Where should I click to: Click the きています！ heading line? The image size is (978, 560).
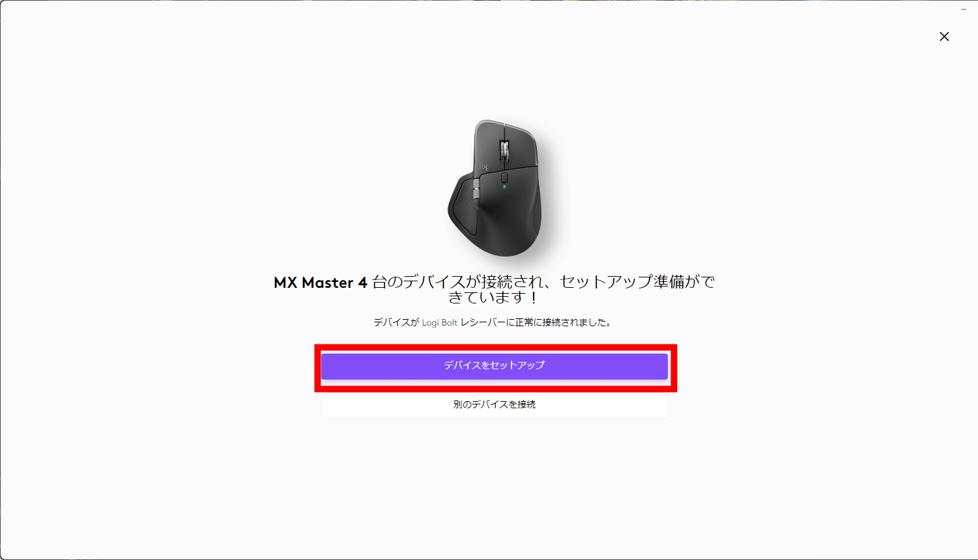click(494, 298)
